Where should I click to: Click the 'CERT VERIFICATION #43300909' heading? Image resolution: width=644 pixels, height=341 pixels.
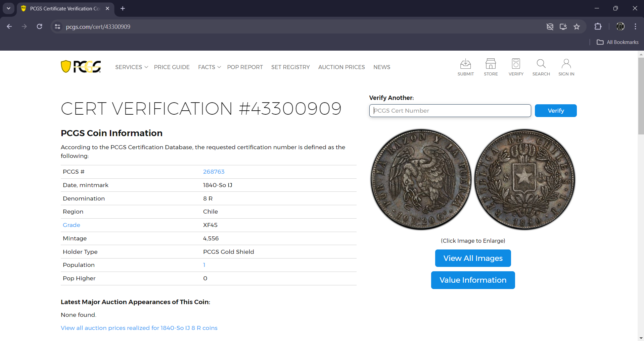[x=201, y=109]
